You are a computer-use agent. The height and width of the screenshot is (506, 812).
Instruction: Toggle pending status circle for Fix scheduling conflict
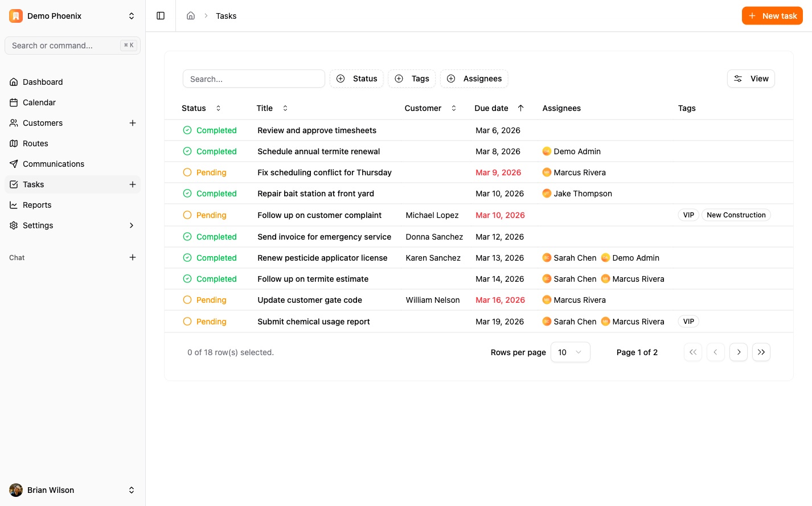pyautogui.click(x=187, y=172)
